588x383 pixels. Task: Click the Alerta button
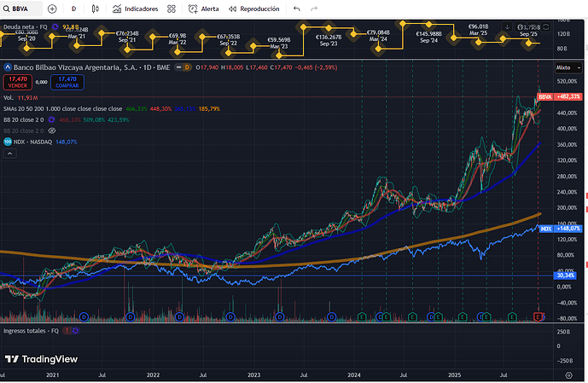pos(203,9)
